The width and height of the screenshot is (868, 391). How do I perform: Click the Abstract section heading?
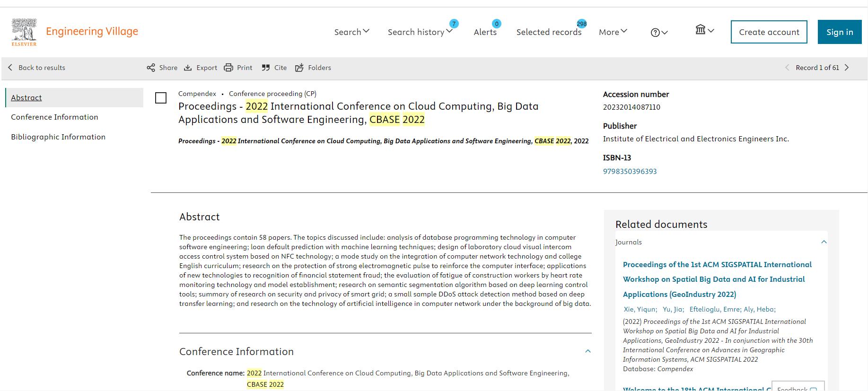pos(200,217)
